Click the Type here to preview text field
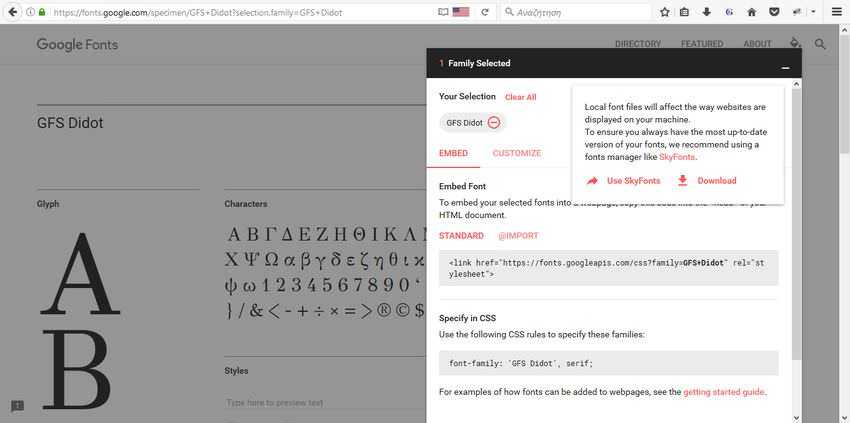This screenshot has width=850, height=423. coord(325,403)
